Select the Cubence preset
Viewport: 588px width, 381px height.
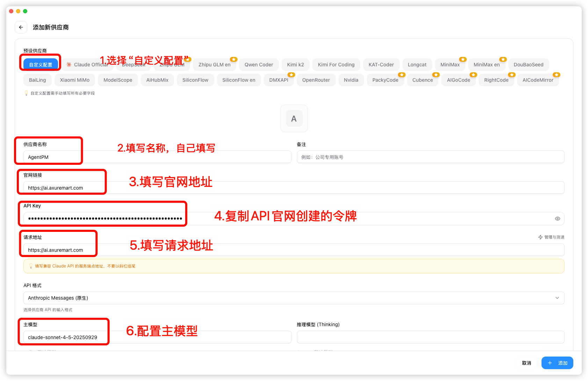423,80
